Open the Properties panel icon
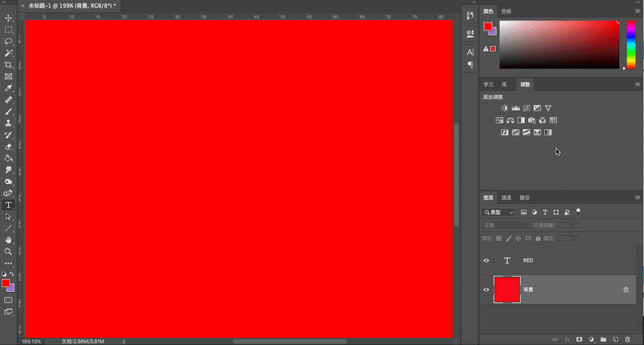The width and height of the screenshot is (644, 345). tap(470, 33)
